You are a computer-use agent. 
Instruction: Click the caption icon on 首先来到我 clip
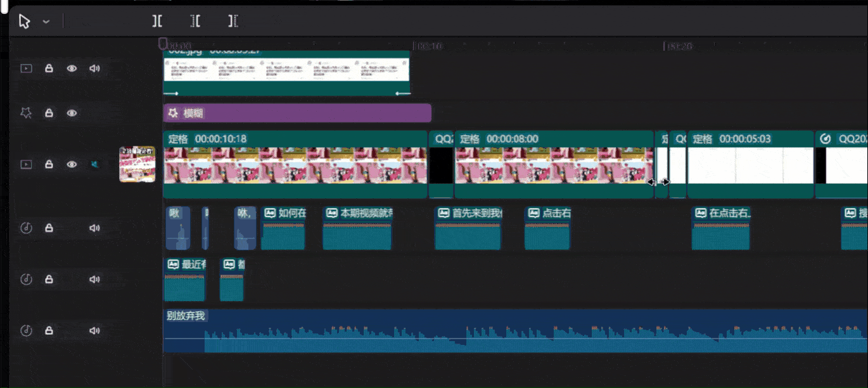tap(443, 213)
